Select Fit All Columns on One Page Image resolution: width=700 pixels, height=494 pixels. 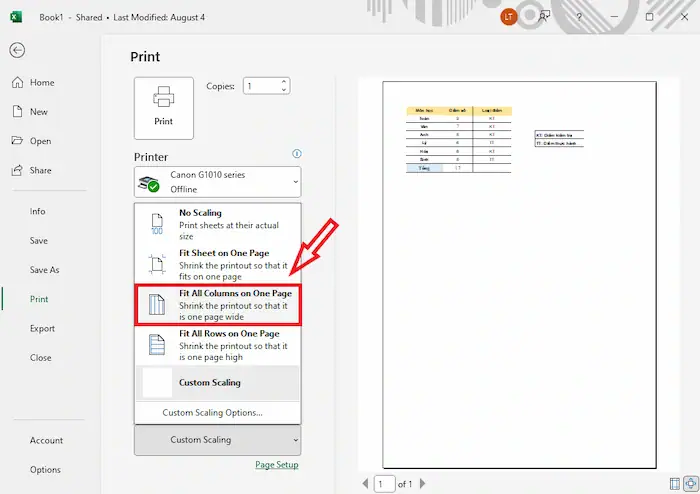[x=217, y=305]
